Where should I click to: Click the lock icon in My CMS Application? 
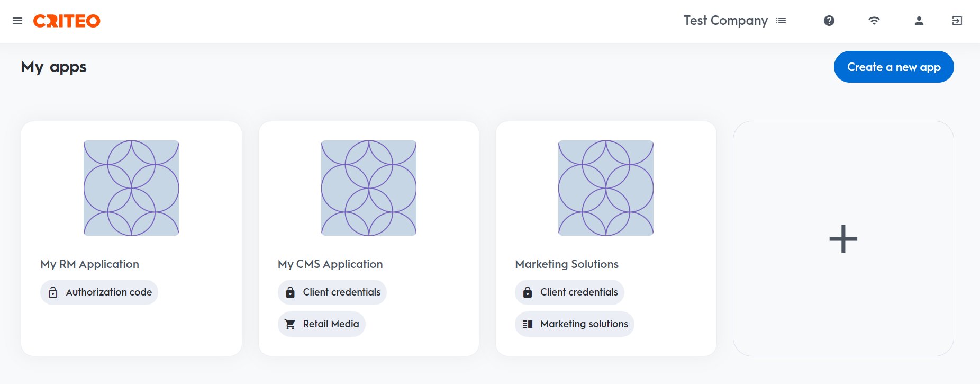click(290, 292)
